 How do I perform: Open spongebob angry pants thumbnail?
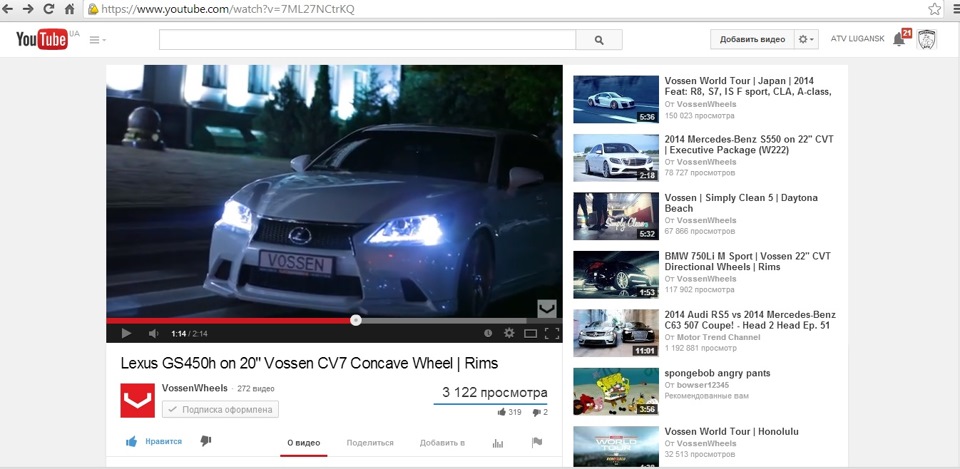(616, 391)
